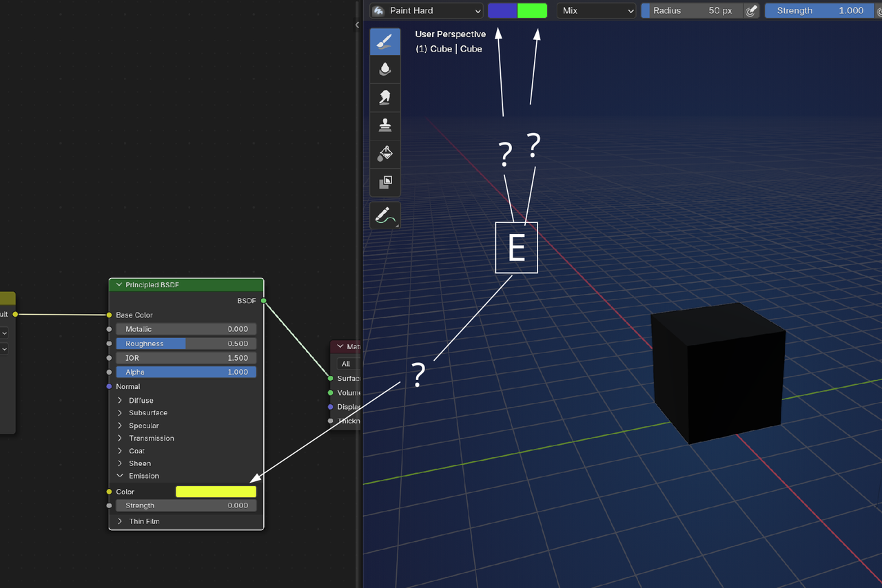Toggle pen pressure for brush Radius
Viewport: 882px width, 588px height.
pyautogui.click(x=752, y=10)
